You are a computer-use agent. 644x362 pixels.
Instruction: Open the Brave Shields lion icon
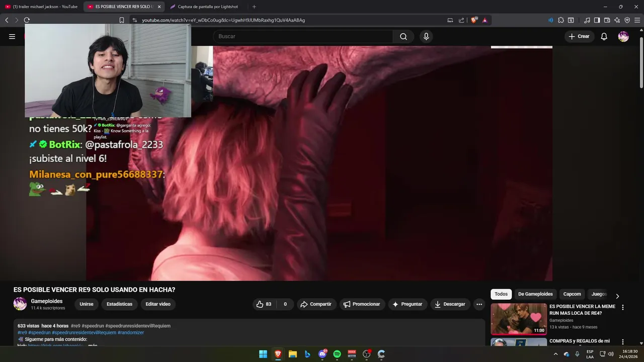(474, 20)
